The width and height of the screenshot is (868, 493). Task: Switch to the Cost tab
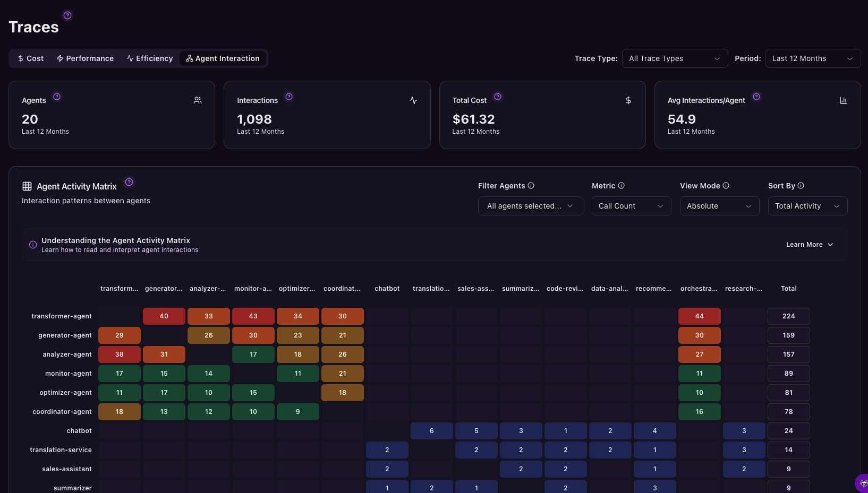click(31, 58)
